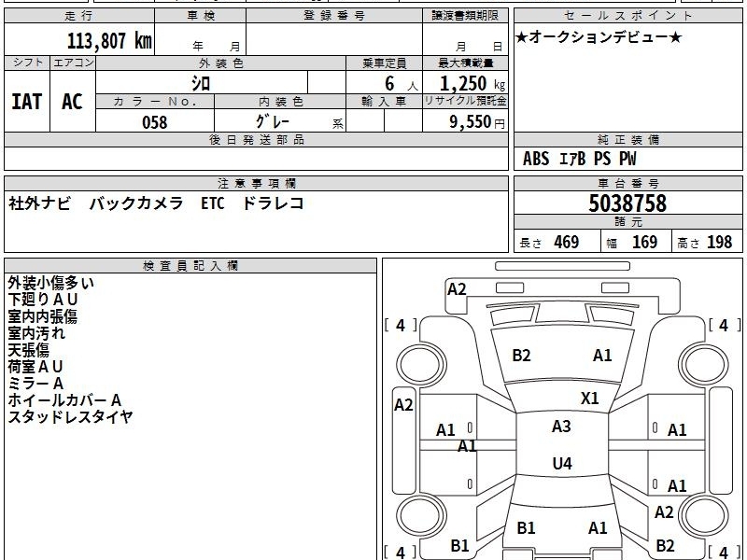Click the mileage value 113,807 km
Screen dimensions: 747x560
pos(109,41)
